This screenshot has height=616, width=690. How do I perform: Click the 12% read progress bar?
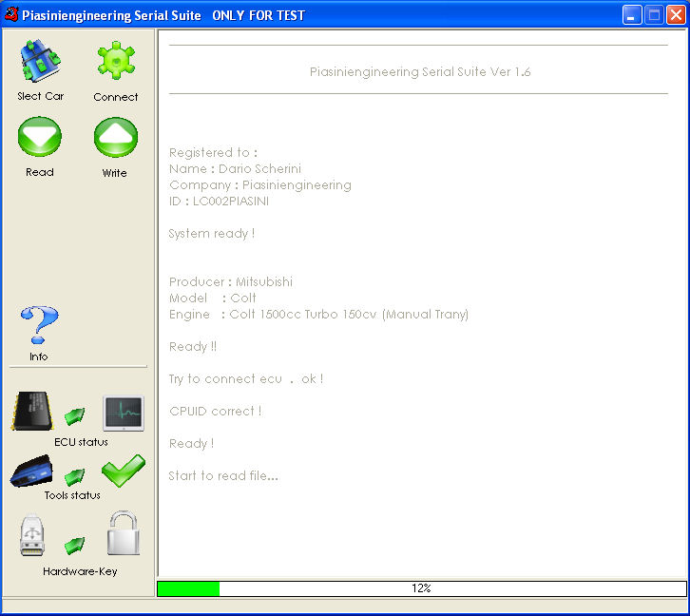tap(422, 588)
